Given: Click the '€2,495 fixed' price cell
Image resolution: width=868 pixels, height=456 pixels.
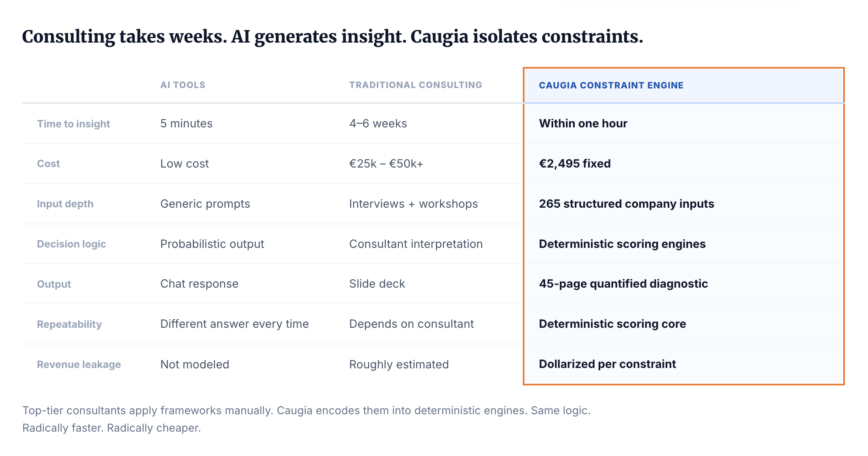Looking at the screenshot, I should pyautogui.click(x=574, y=164).
